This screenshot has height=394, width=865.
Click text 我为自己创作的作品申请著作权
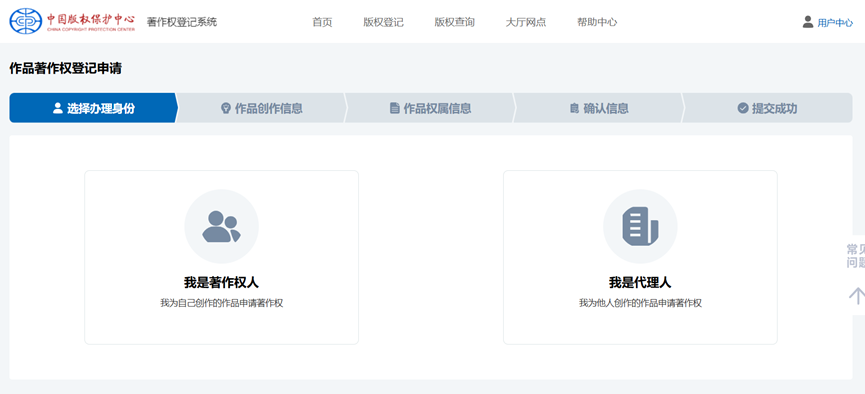point(221,303)
